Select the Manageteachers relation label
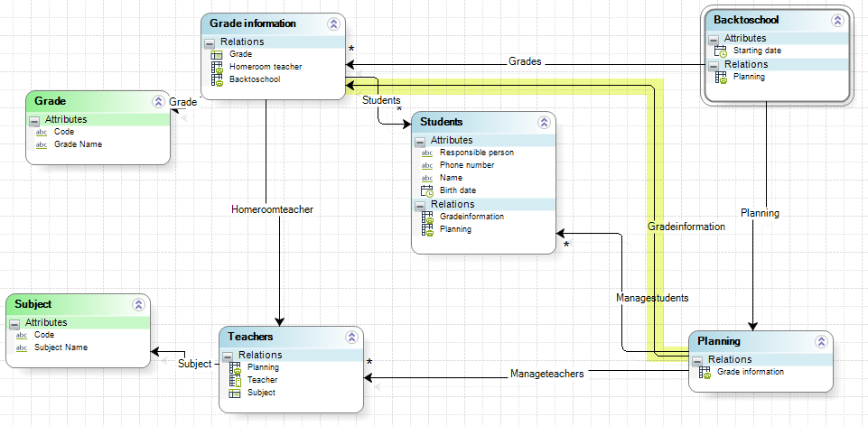Viewport: 868px width, 426px height. [547, 374]
